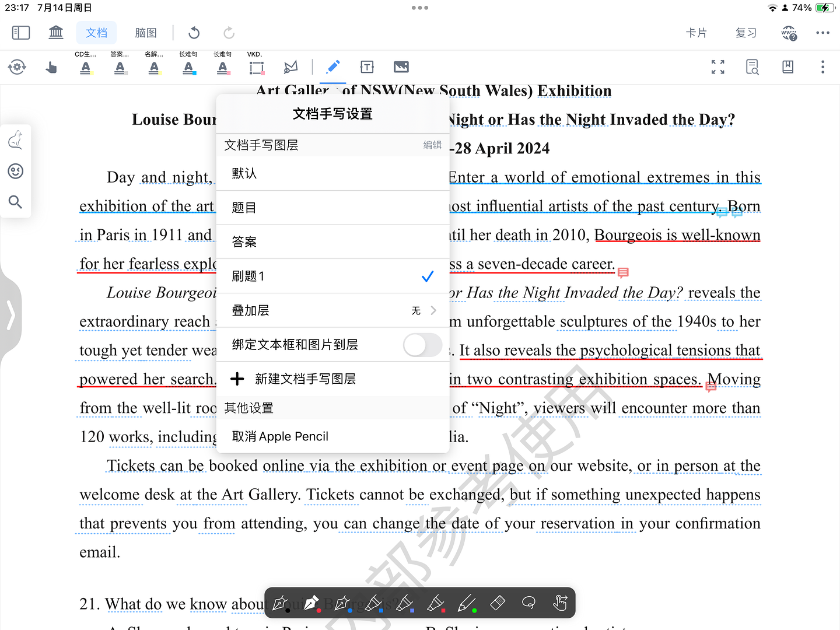Viewport: 840px width, 630px height.
Task: Open the emoji face icon in left panel
Action: click(16, 171)
